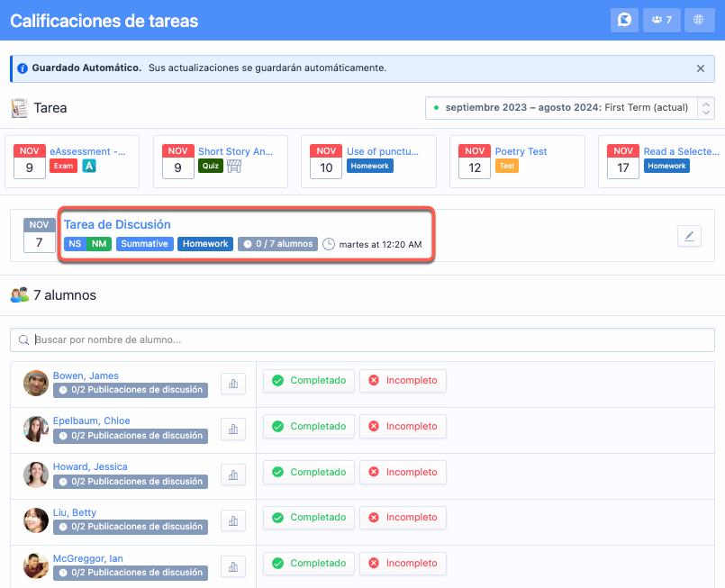Open the chart icon for Betty Liu
725x588 pixels.
pyautogui.click(x=232, y=520)
